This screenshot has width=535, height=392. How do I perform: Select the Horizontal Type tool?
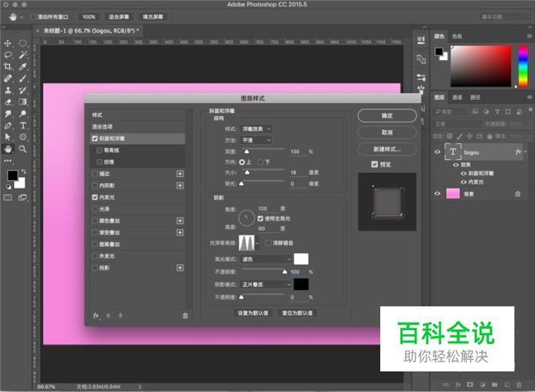(22, 125)
